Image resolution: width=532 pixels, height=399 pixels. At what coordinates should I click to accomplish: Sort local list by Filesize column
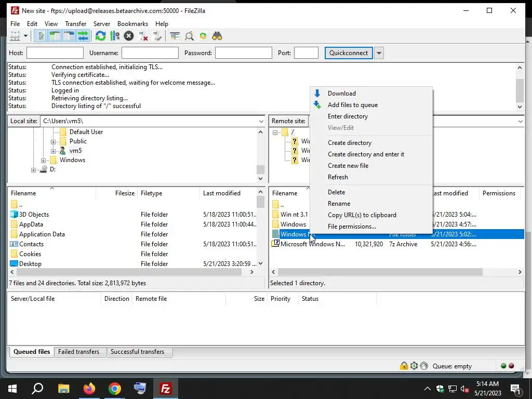point(116,193)
